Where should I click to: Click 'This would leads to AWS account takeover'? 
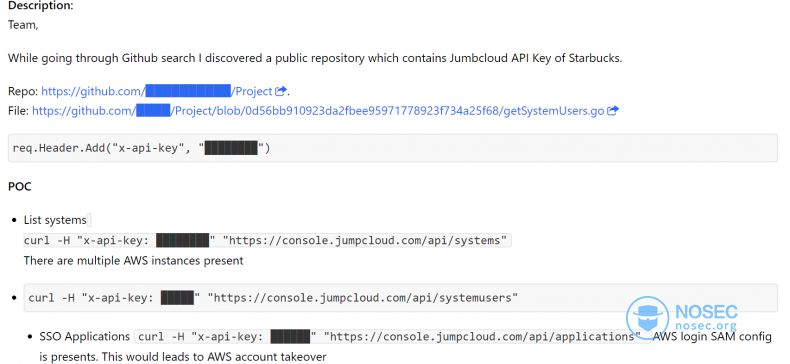[214, 357]
